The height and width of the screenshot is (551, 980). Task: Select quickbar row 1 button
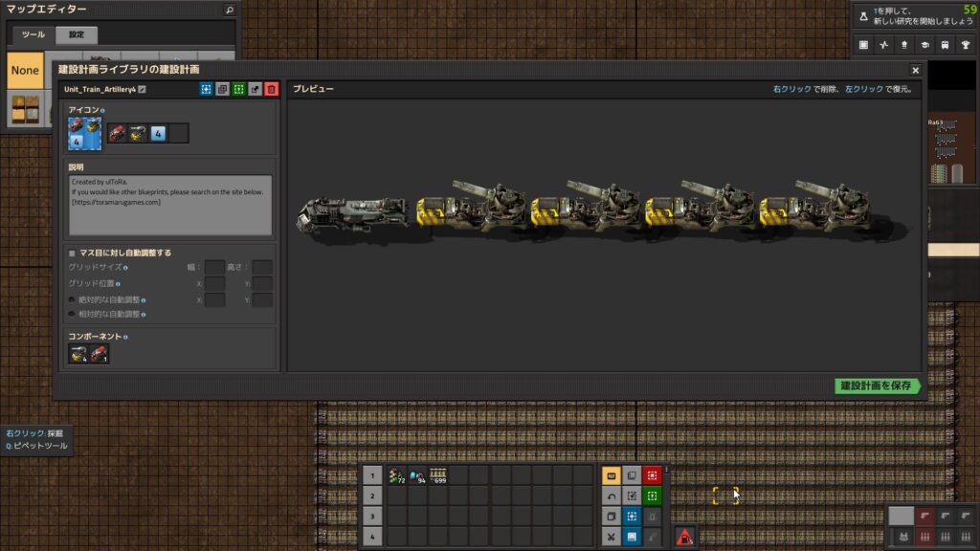pyautogui.click(x=372, y=475)
